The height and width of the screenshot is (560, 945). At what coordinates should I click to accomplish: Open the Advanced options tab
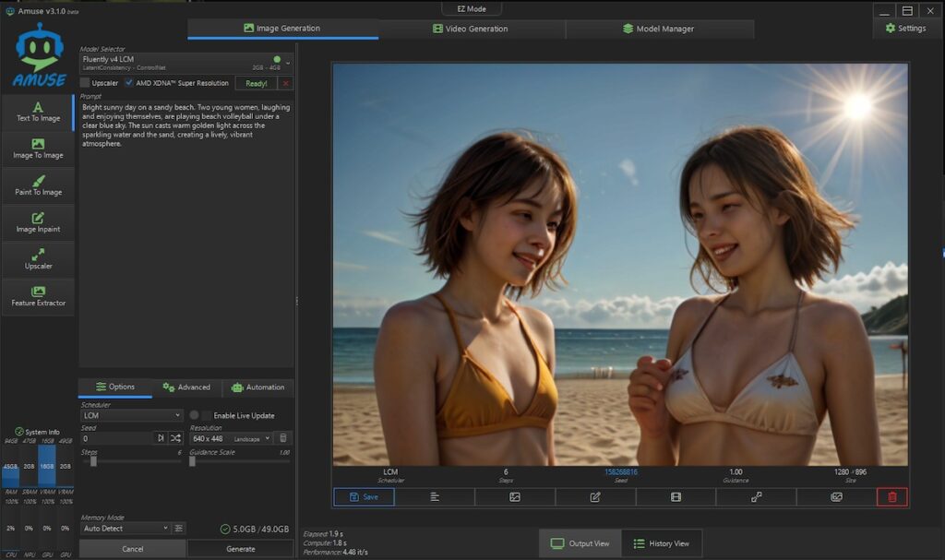coord(187,387)
